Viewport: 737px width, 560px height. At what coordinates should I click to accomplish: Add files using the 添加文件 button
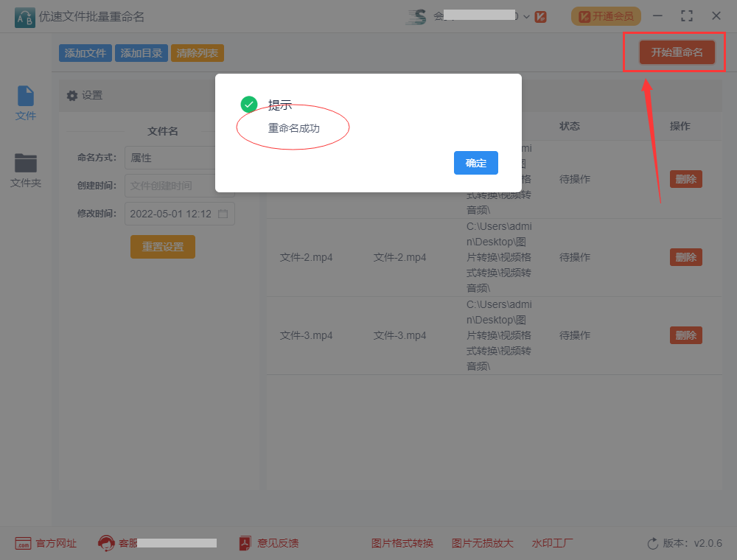(x=85, y=52)
